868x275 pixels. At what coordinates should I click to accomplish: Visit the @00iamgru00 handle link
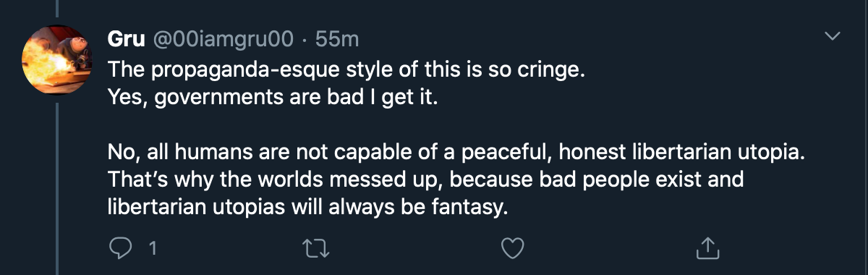[x=221, y=39]
